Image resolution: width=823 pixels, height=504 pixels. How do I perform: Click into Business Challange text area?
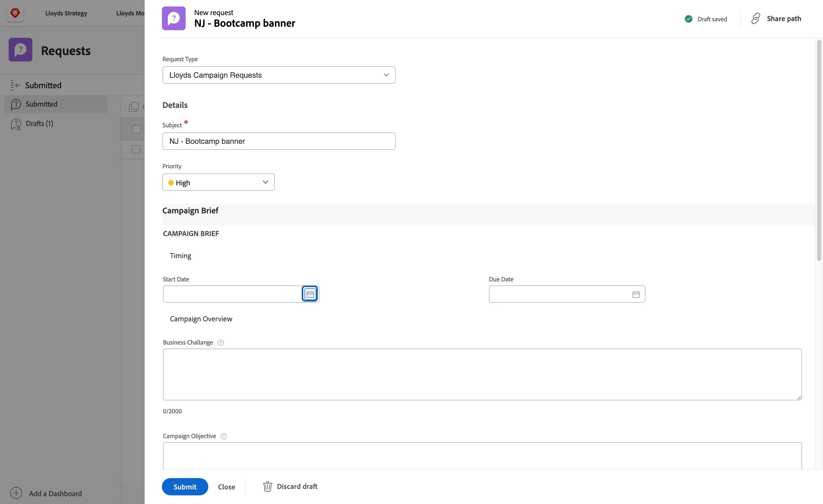click(482, 374)
